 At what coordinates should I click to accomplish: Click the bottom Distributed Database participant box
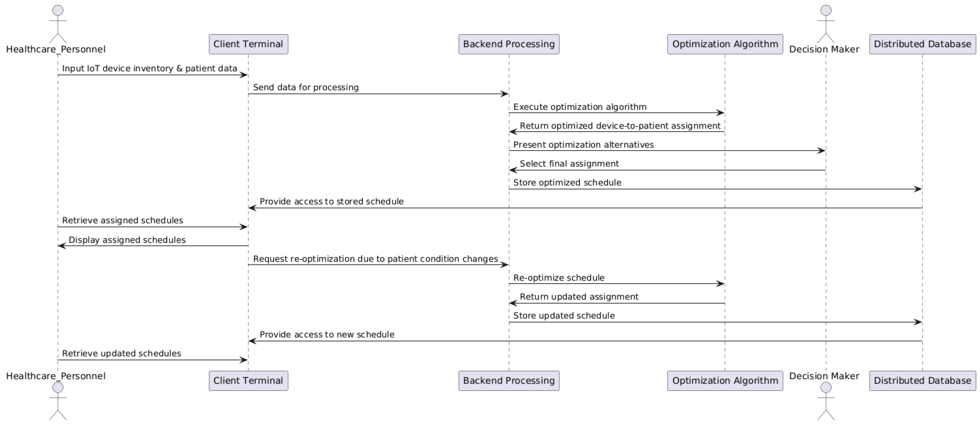[x=922, y=381]
